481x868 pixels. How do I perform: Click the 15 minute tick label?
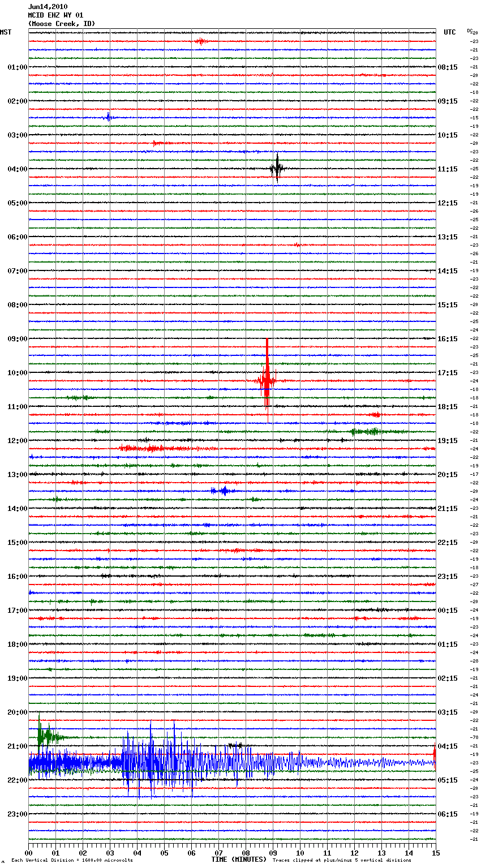(436, 853)
